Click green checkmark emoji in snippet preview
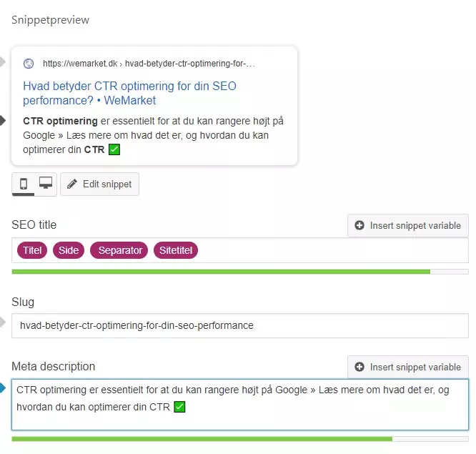This screenshot has width=476, height=454. tap(114, 149)
